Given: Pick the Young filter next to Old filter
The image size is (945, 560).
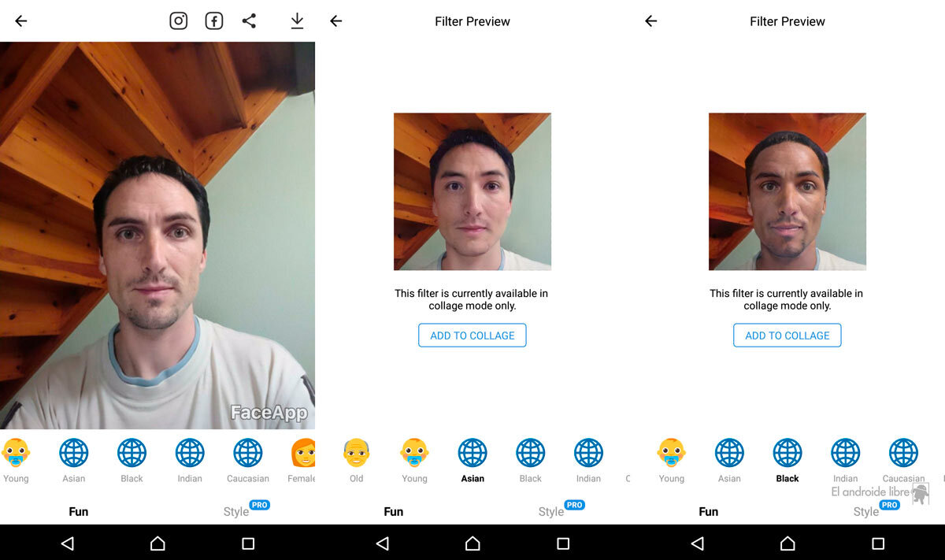Looking at the screenshot, I should click(x=414, y=454).
